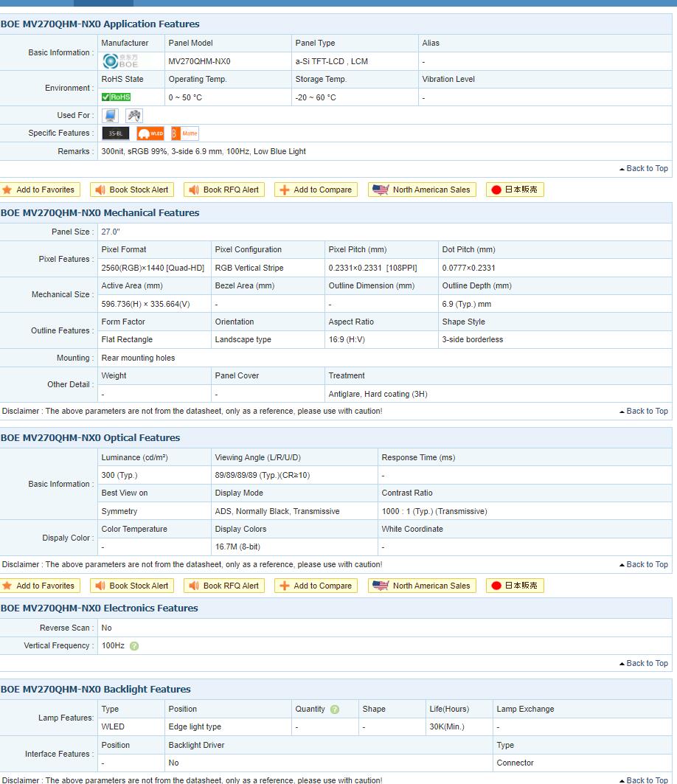
Task: Click the orange WLED feature badge
Action: pyautogui.click(x=150, y=133)
